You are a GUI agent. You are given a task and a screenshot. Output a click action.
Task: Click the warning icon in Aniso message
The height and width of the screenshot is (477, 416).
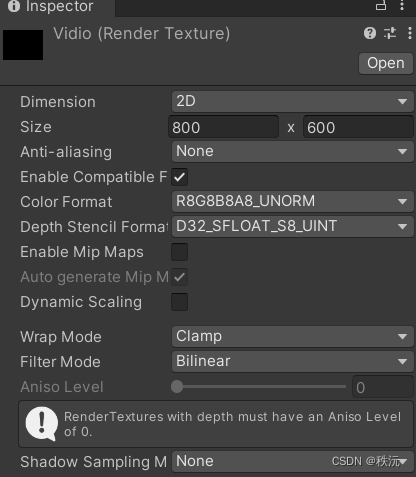click(x=42, y=424)
